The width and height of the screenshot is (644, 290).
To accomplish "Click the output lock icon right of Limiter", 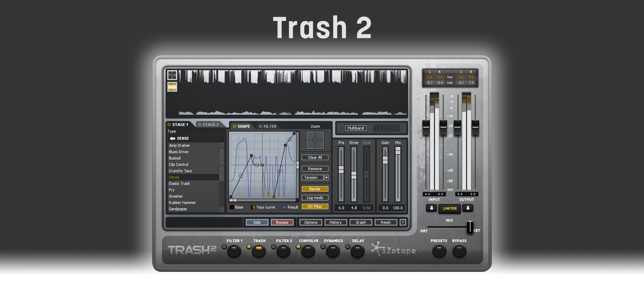I will 468,208.
